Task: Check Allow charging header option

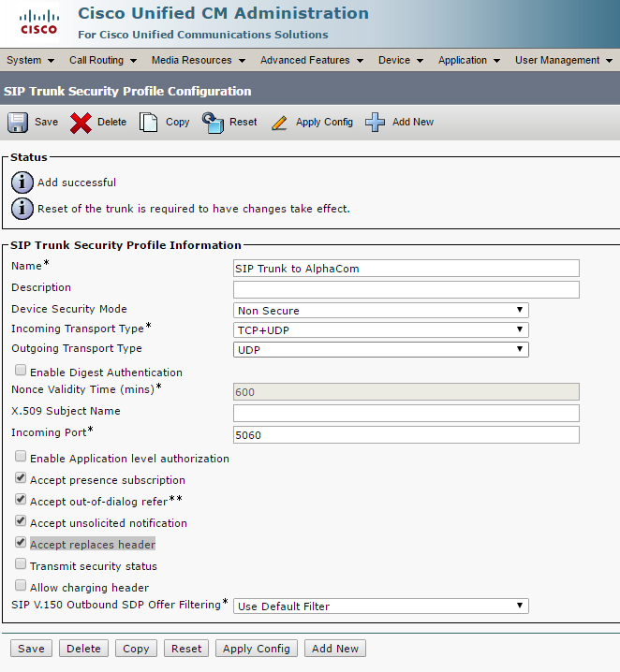Action: (21, 585)
